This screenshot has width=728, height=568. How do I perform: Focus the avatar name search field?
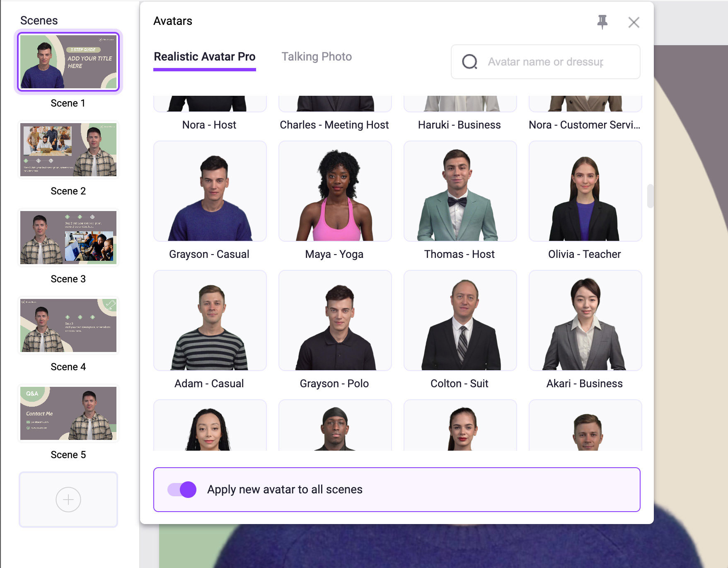click(x=545, y=62)
